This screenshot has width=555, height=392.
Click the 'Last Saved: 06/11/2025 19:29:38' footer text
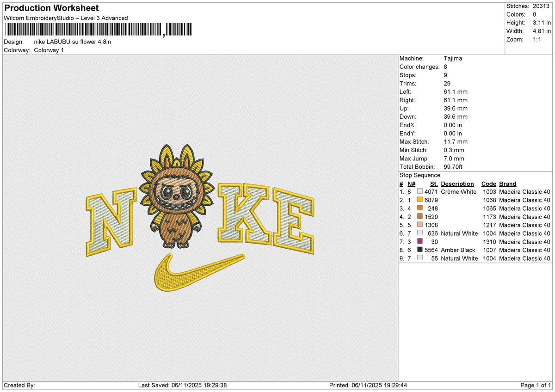pyautogui.click(x=182, y=385)
